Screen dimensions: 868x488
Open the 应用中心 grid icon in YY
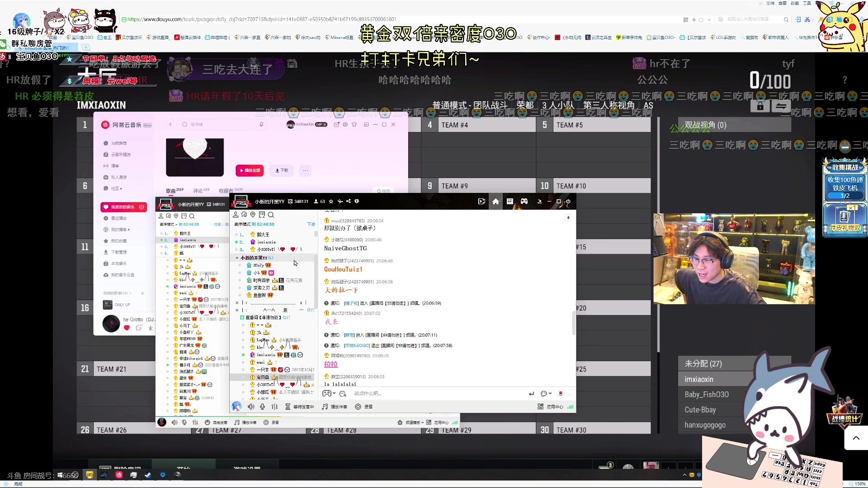tap(541, 407)
